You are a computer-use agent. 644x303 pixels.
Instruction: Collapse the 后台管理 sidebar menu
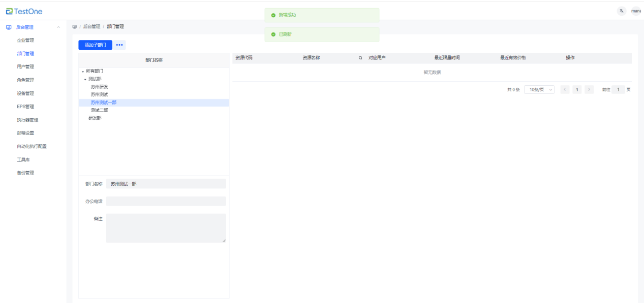pyautogui.click(x=58, y=27)
